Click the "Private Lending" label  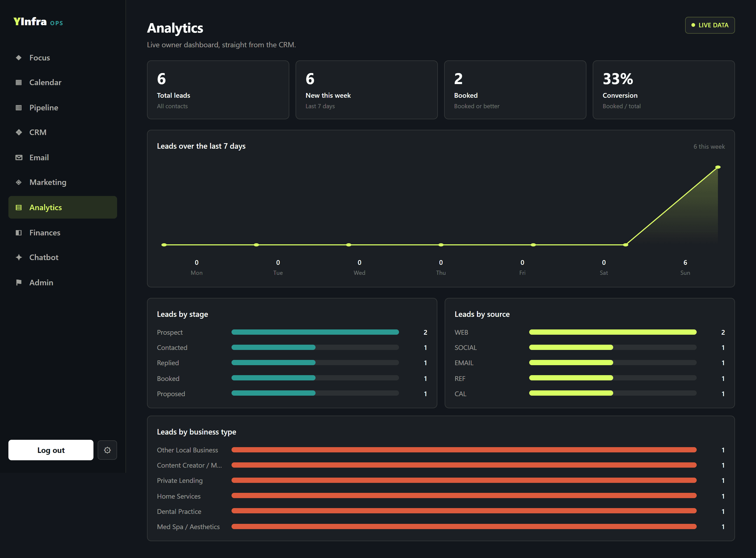point(180,481)
